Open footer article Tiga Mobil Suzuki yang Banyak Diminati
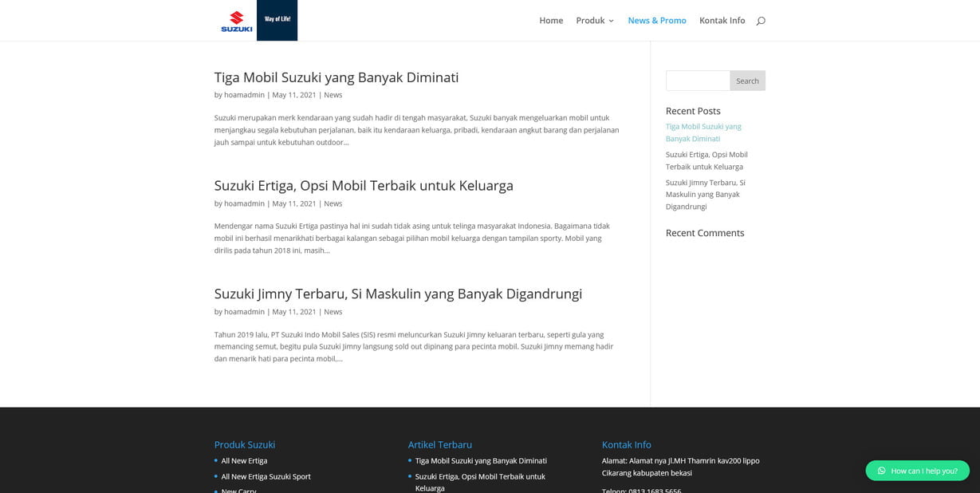This screenshot has height=493, width=980. pyautogui.click(x=481, y=461)
